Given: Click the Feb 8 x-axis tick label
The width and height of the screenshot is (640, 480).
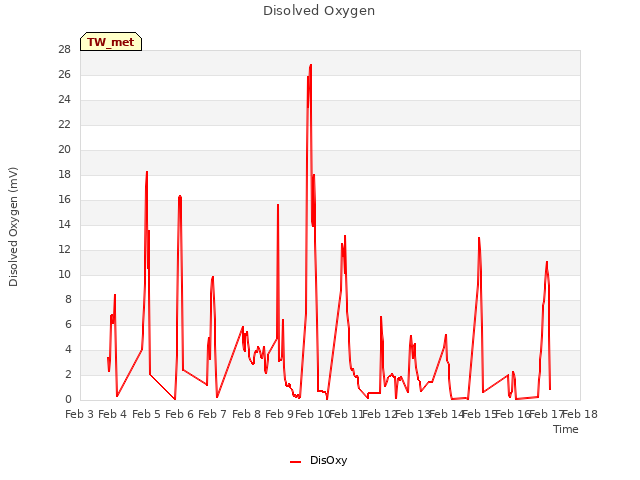Looking at the screenshot, I should click(246, 414).
